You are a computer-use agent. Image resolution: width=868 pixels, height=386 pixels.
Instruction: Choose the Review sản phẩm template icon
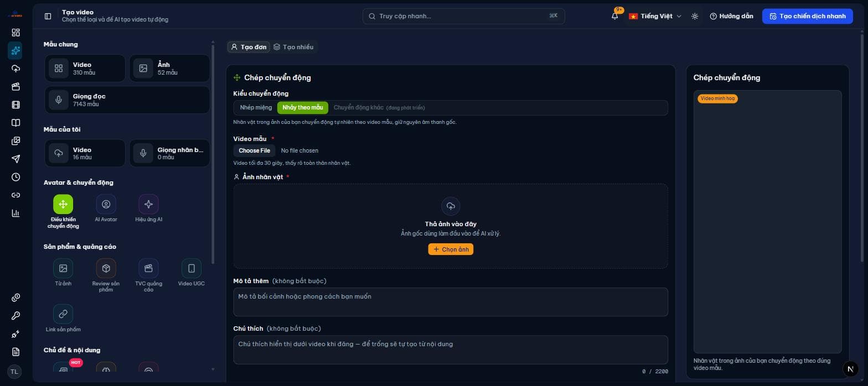point(106,268)
